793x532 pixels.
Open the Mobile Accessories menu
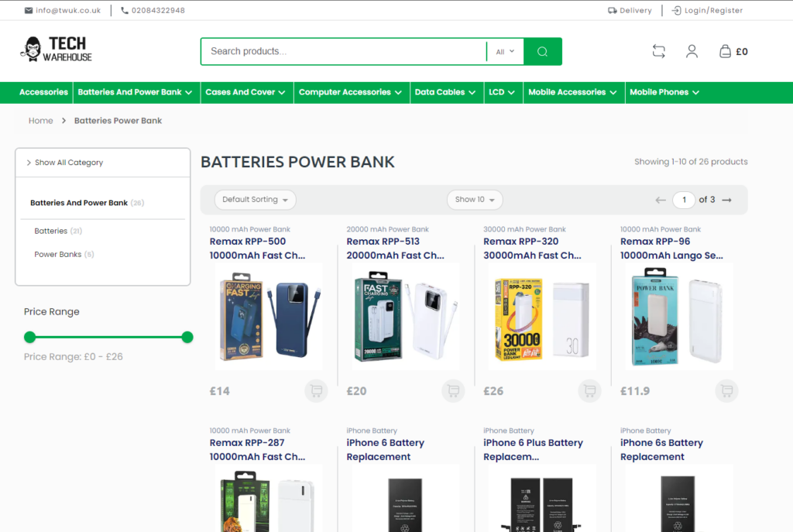pos(572,93)
